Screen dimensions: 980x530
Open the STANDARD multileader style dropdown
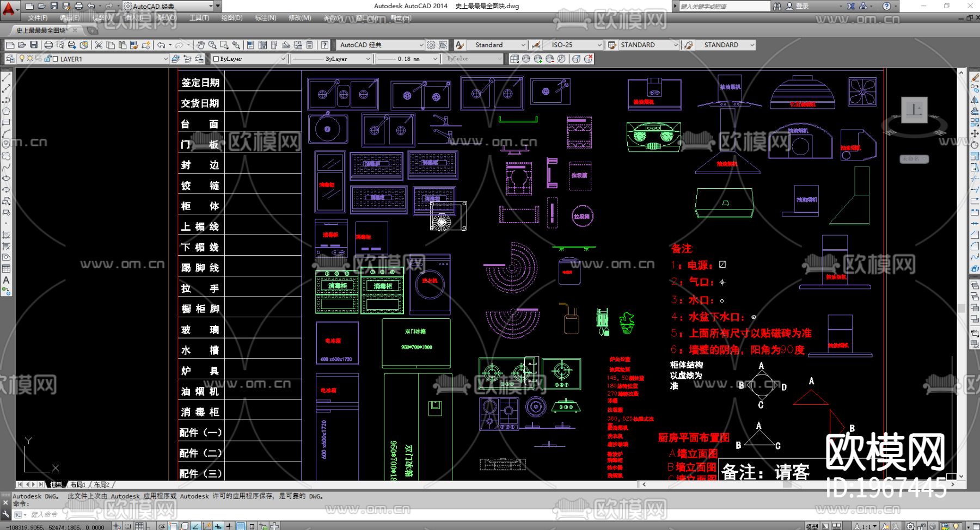(x=726, y=45)
